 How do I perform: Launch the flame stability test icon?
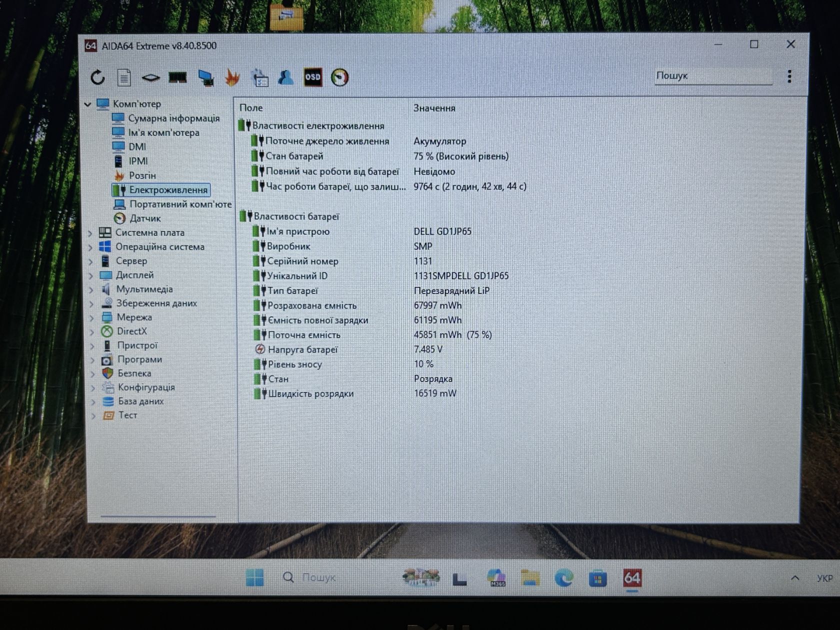[x=232, y=77]
